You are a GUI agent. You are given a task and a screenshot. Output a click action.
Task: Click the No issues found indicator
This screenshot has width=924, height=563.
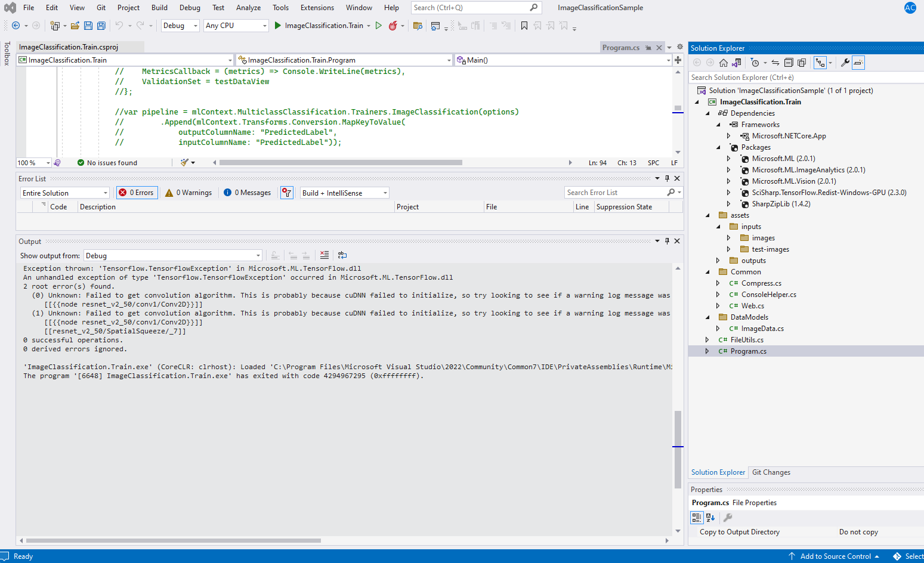pos(109,162)
